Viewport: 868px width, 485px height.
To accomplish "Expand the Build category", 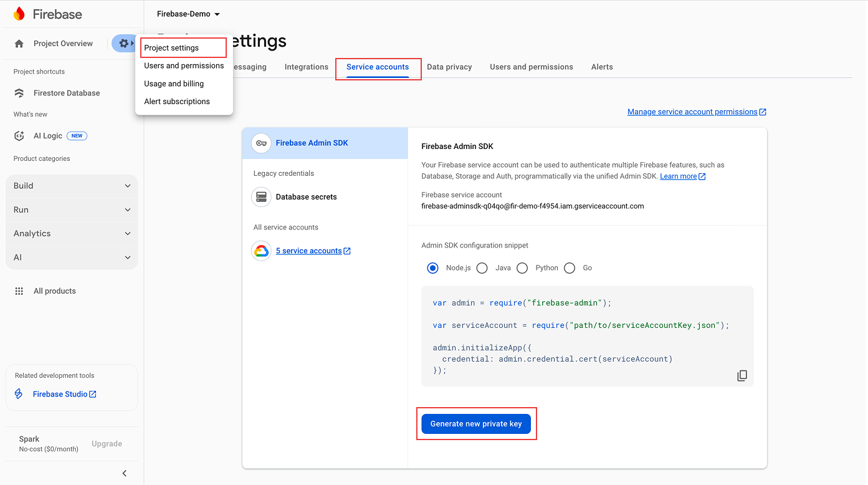I will coord(72,186).
